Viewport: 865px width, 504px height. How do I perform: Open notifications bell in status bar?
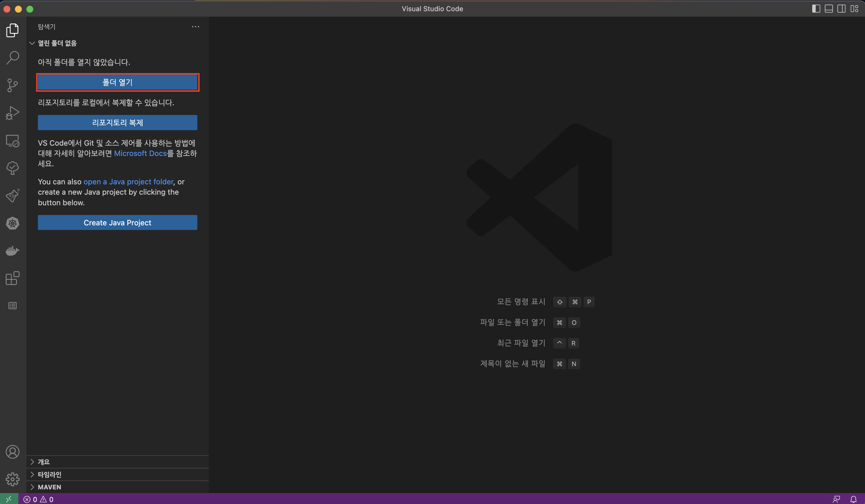pyautogui.click(x=853, y=499)
